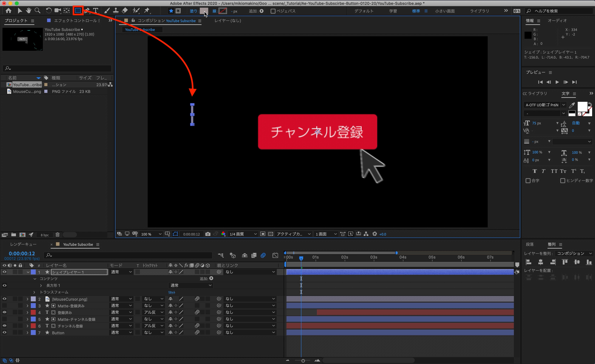The height and width of the screenshot is (364, 595).
Task: Enable the 合字 checkbox
Action: click(528, 180)
